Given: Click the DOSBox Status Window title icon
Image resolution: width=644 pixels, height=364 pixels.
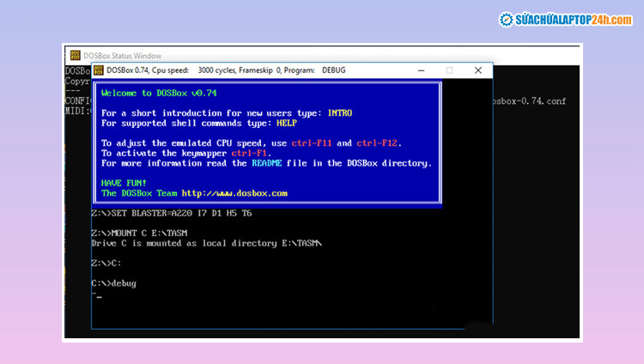Looking at the screenshot, I should [x=76, y=55].
